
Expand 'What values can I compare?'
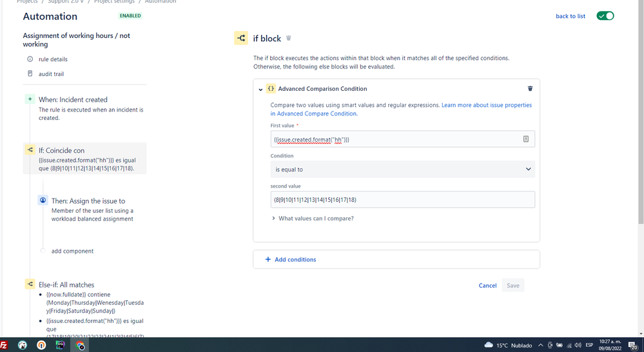(x=313, y=219)
